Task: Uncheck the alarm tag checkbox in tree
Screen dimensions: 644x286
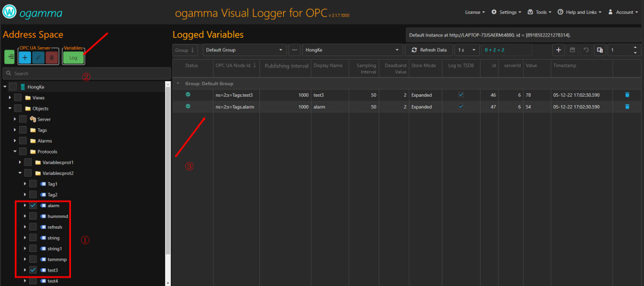Action: 33,205
